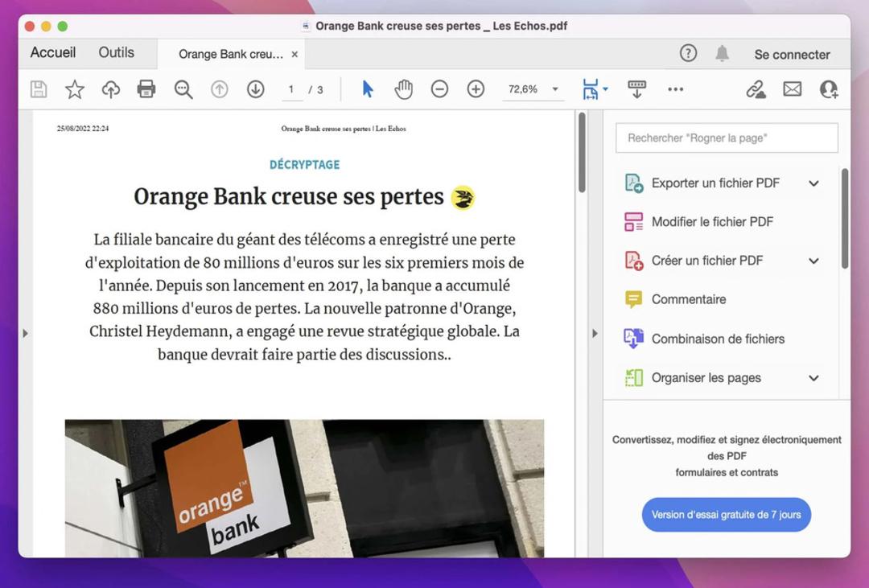Screen dimensions: 869x588
Task: Click the Organiser les pages icon
Action: [633, 378]
